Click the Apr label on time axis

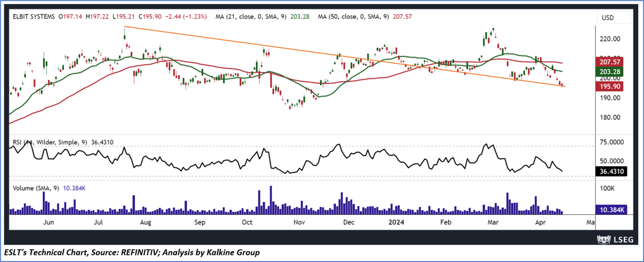click(x=539, y=222)
